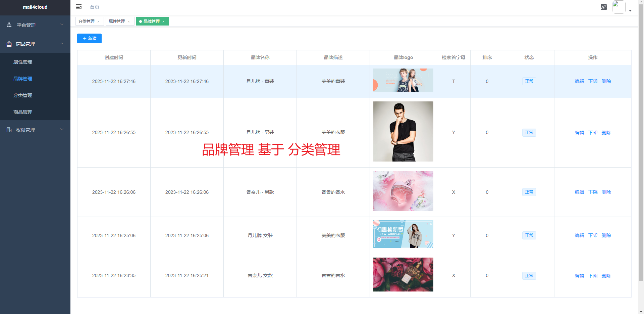The width and height of the screenshot is (644, 314).
Task: Click the 首页 breadcrumb item
Action: (94, 7)
